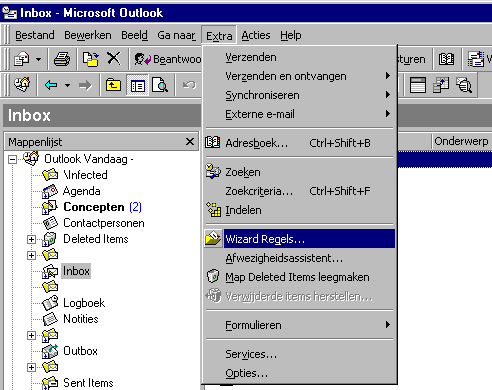
Task: Click the Find items toolbar icon at right
Action: pos(464,85)
